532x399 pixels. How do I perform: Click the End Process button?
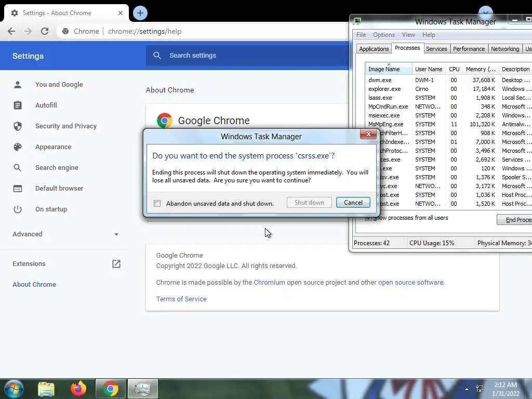(x=515, y=220)
